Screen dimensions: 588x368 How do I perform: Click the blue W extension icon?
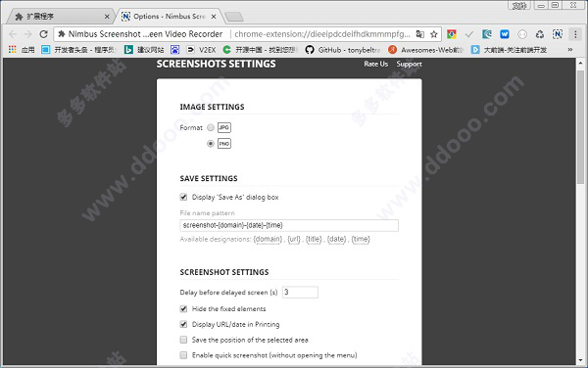tap(505, 34)
